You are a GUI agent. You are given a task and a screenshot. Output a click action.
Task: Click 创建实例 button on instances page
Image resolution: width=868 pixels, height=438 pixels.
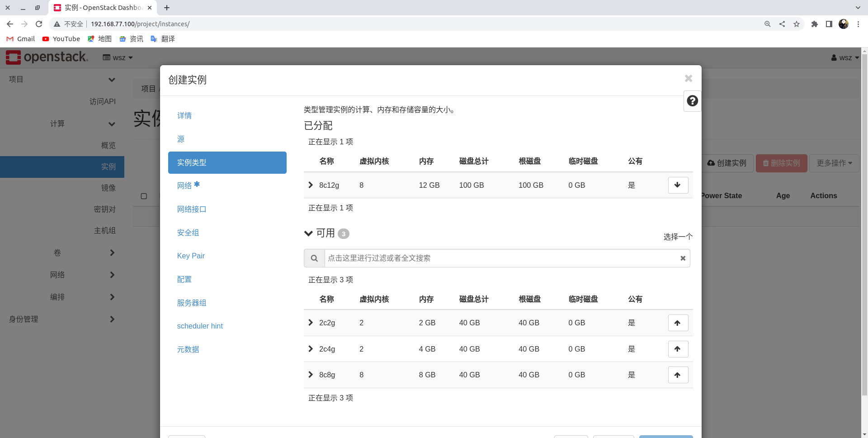(727, 163)
